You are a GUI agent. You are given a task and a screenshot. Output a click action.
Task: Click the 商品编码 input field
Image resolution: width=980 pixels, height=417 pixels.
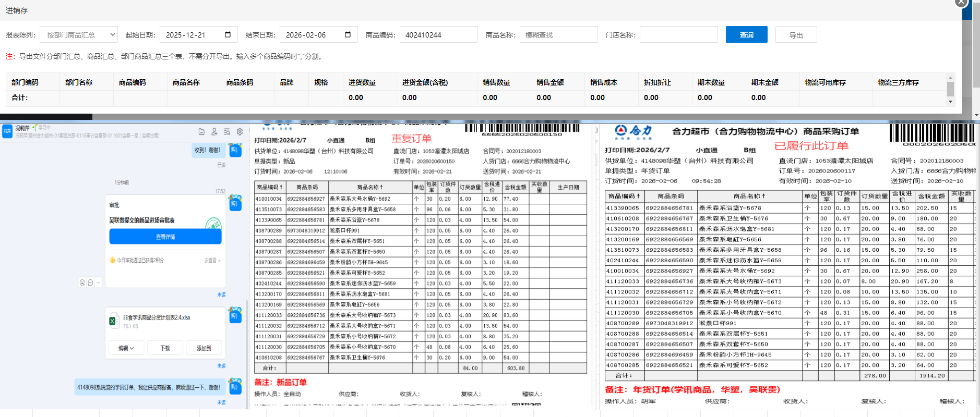(x=438, y=35)
